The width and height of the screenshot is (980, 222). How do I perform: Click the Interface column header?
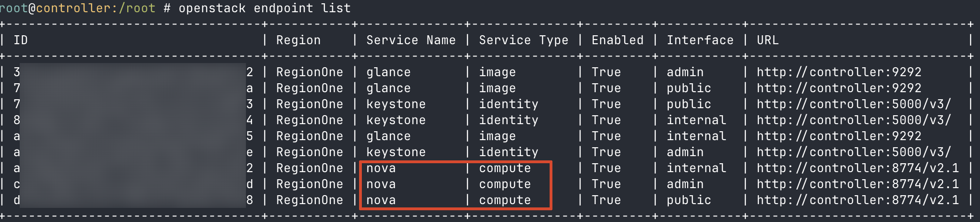700,40
